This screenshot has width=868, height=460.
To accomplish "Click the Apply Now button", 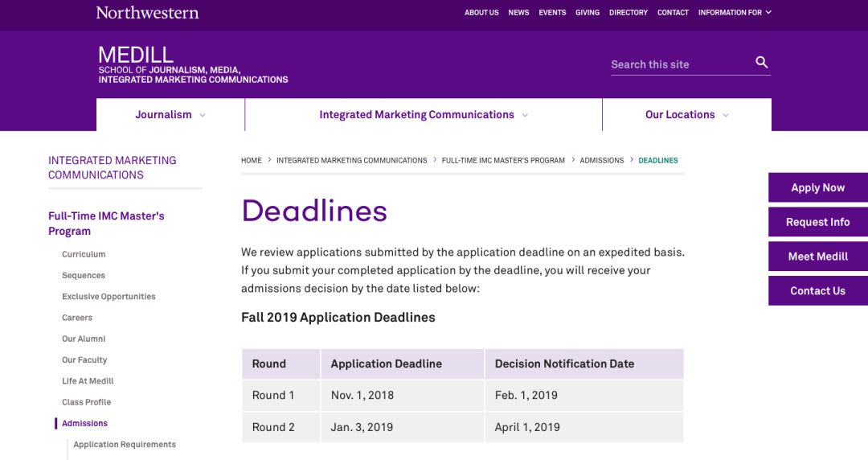I will tap(817, 187).
